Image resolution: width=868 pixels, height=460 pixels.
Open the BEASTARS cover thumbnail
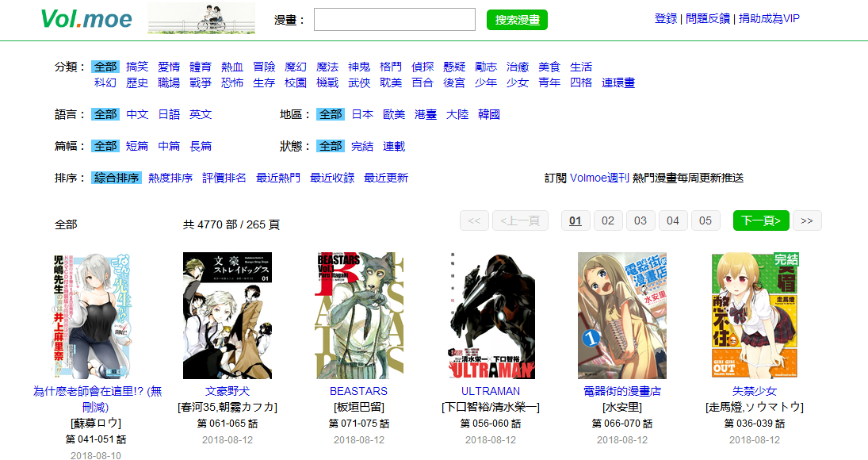pyautogui.click(x=359, y=316)
